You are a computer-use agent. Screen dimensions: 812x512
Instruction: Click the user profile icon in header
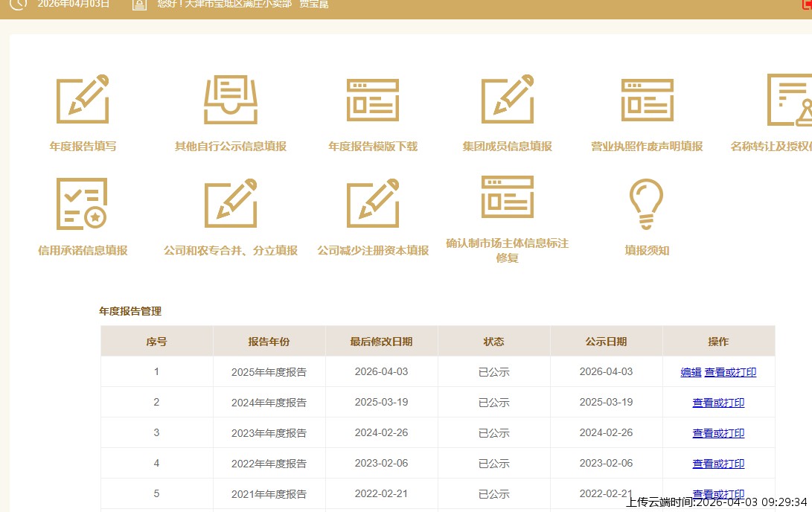pyautogui.click(x=139, y=4)
